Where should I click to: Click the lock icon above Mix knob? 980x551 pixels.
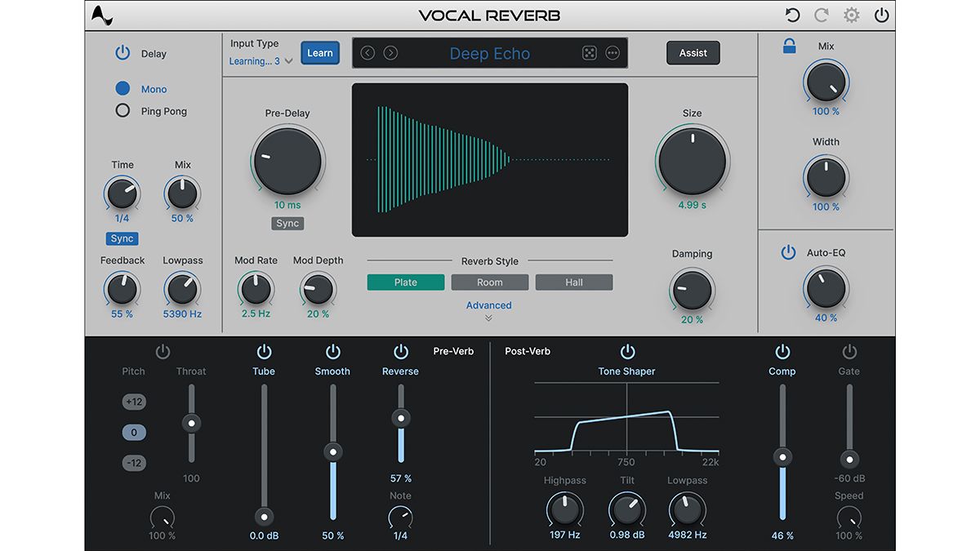pyautogui.click(x=789, y=47)
